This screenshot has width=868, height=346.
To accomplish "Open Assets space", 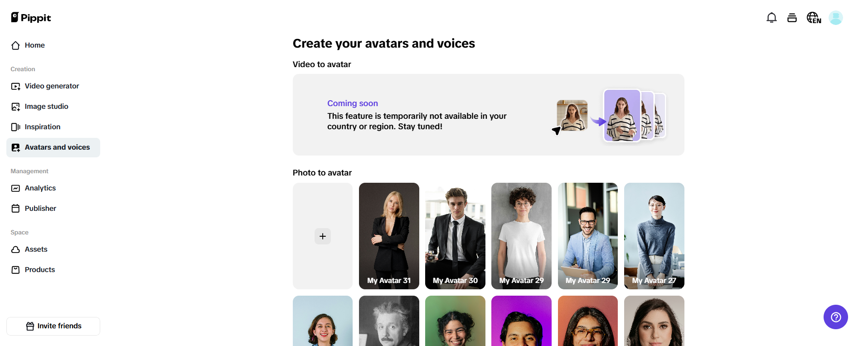I will point(36,249).
